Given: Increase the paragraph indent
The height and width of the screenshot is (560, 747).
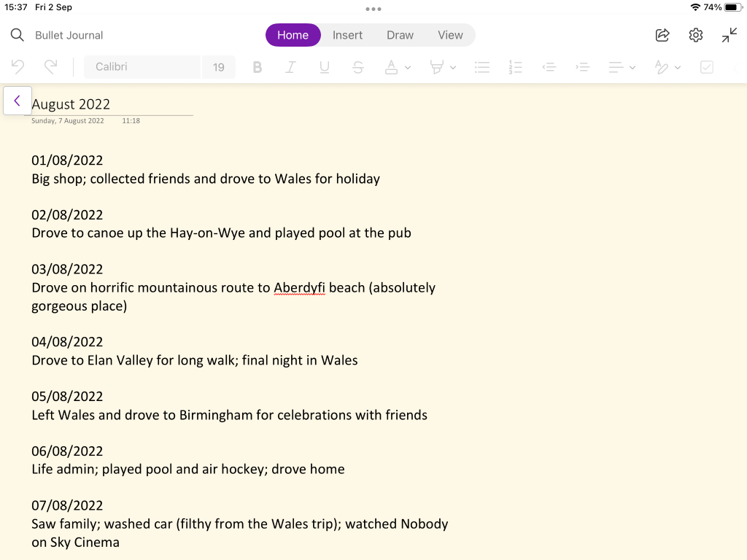Looking at the screenshot, I should pos(582,67).
